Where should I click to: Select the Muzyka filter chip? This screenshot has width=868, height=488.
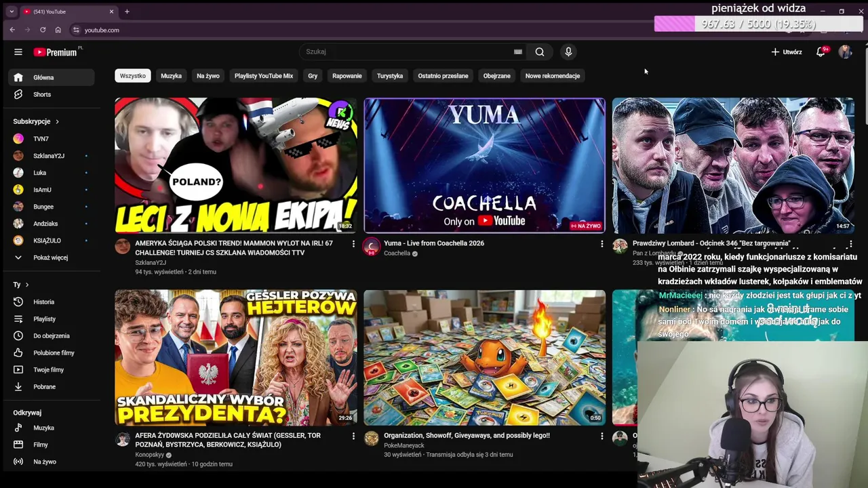(x=171, y=76)
